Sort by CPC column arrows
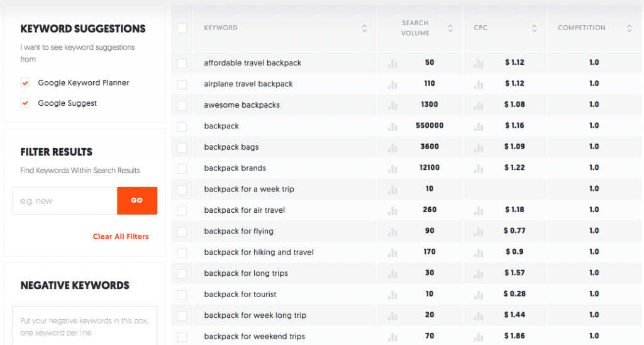 (x=535, y=28)
